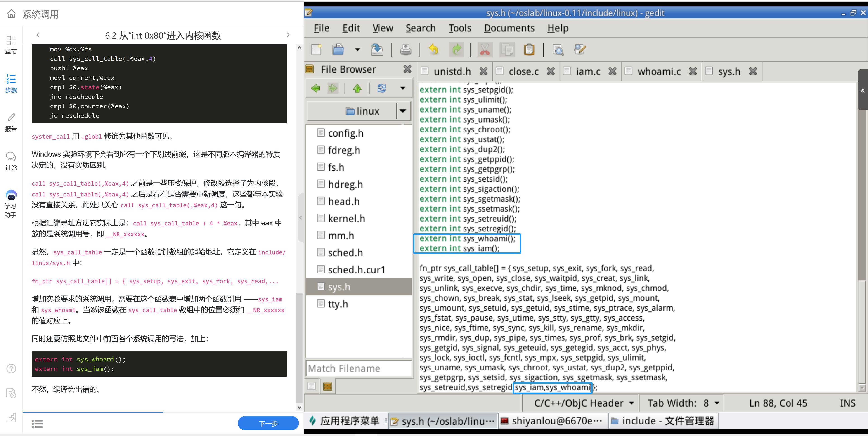Open the 步骤 steps sidebar item
Viewport: 868px width, 436px height.
pyautogui.click(x=11, y=84)
